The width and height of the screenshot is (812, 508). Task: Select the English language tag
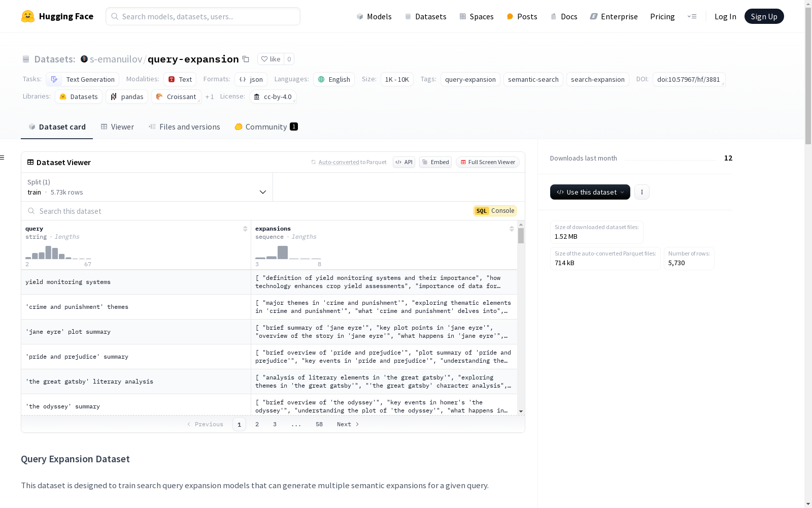[334, 79]
